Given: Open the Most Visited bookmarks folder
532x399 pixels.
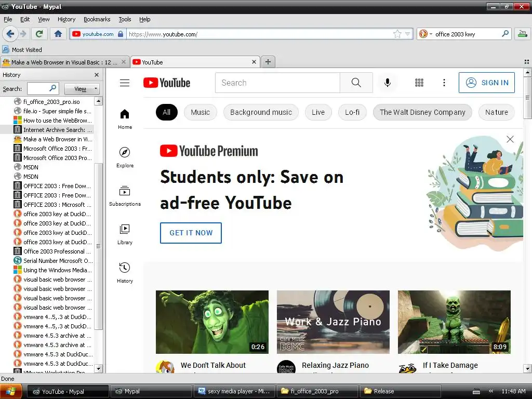Looking at the screenshot, I should [22, 49].
